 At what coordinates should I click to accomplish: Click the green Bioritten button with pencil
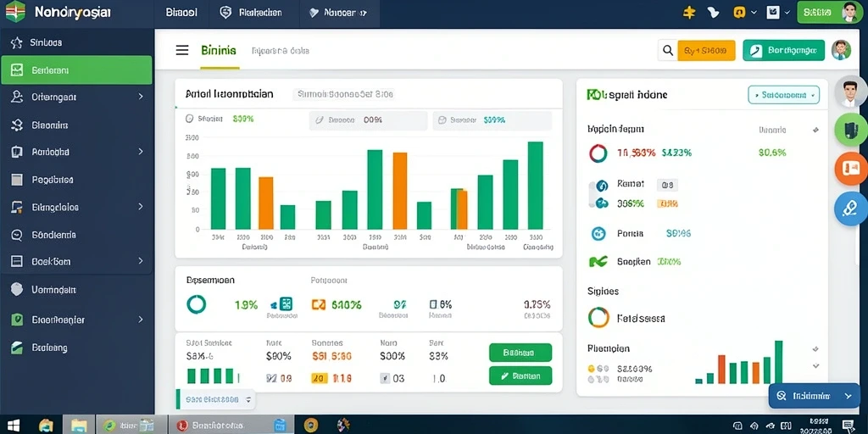520,376
